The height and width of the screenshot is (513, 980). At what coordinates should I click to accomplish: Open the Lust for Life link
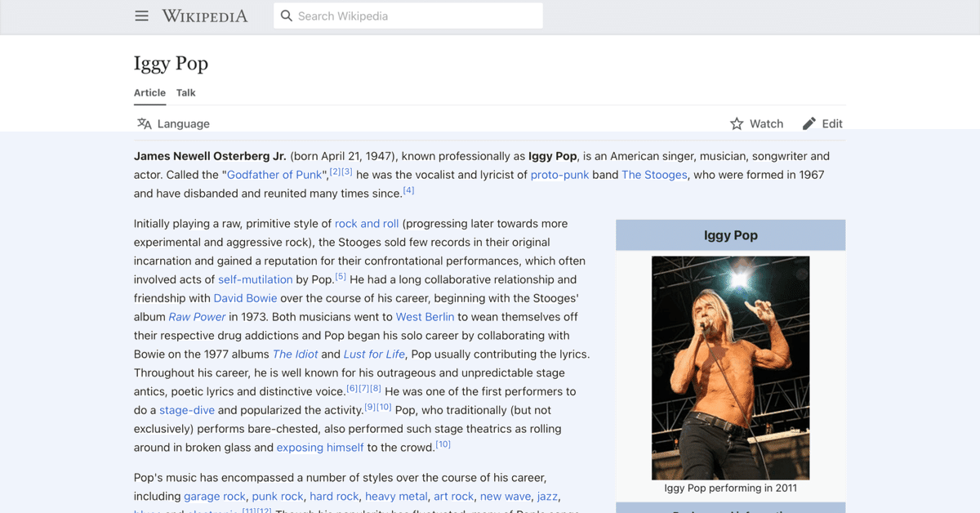pos(374,355)
